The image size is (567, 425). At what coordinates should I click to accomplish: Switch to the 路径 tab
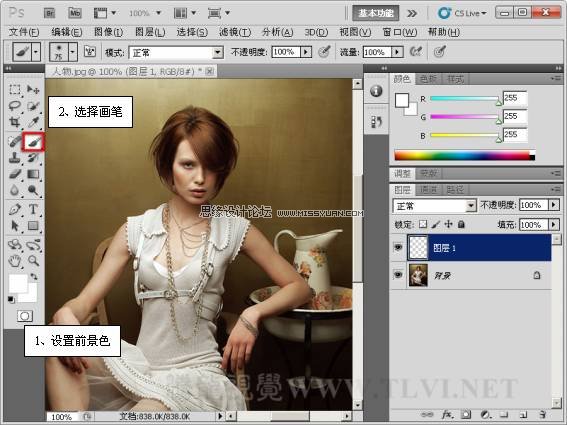pos(455,189)
